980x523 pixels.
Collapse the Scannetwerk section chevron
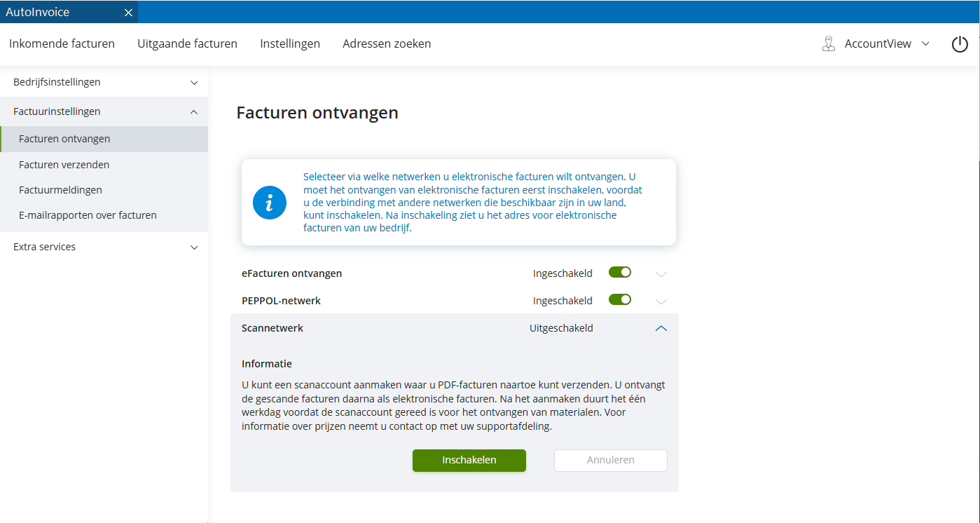661,328
